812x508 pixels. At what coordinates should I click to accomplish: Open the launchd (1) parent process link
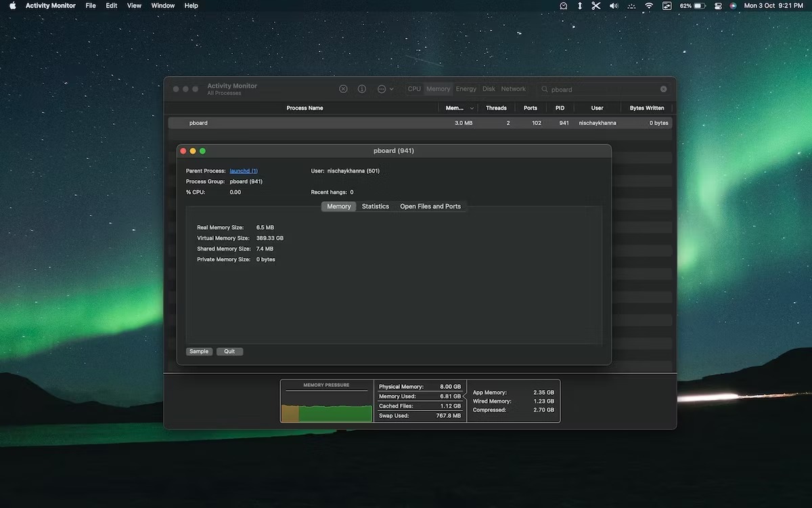(x=244, y=171)
